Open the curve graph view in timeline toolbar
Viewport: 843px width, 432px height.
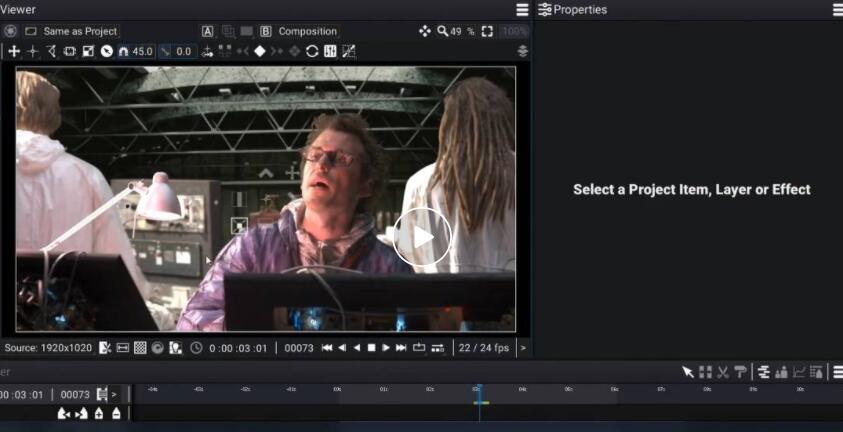799,372
